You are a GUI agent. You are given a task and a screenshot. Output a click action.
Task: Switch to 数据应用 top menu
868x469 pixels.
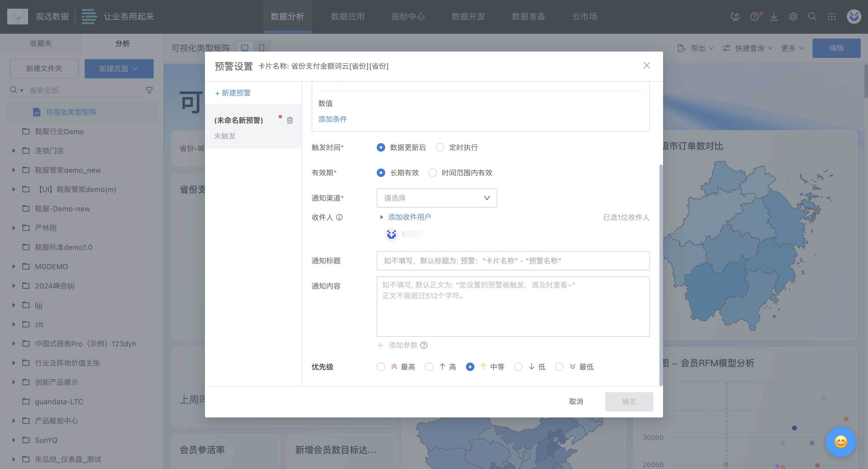coord(348,17)
